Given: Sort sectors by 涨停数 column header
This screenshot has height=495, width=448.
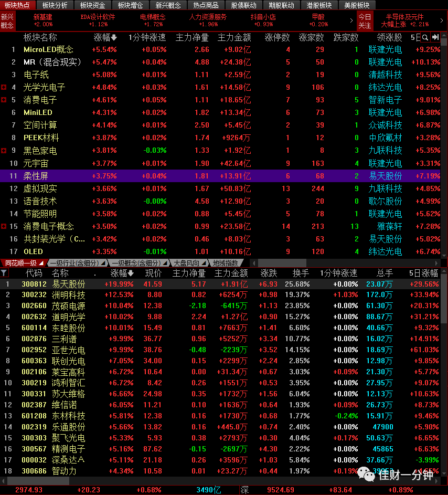Looking at the screenshot, I should click(278, 38).
